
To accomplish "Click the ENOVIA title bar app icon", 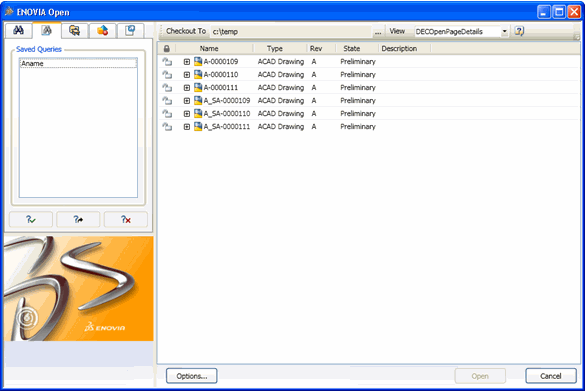I will point(9,12).
